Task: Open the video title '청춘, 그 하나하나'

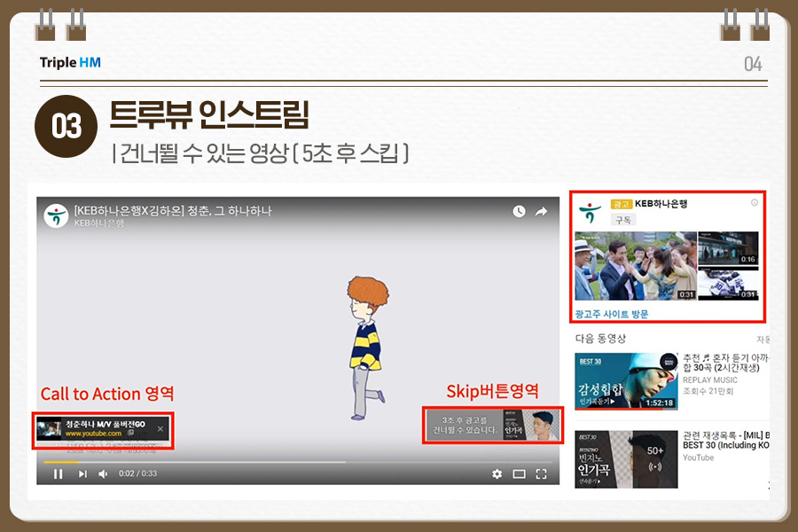Action: point(173,211)
